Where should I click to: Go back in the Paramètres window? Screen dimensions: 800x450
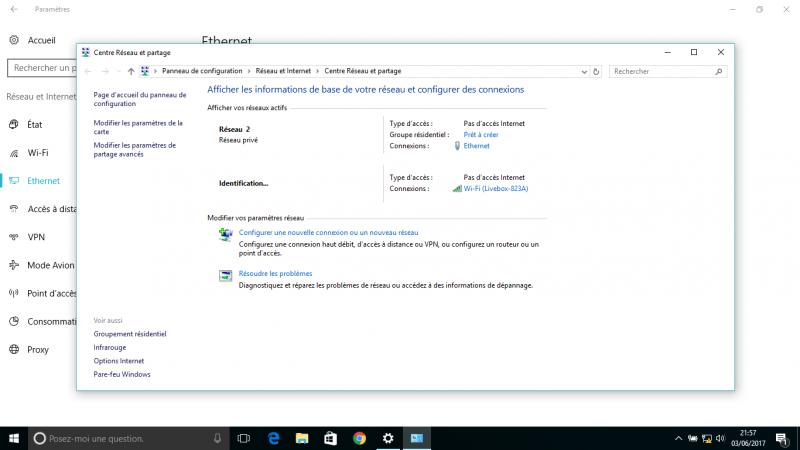[x=14, y=9]
